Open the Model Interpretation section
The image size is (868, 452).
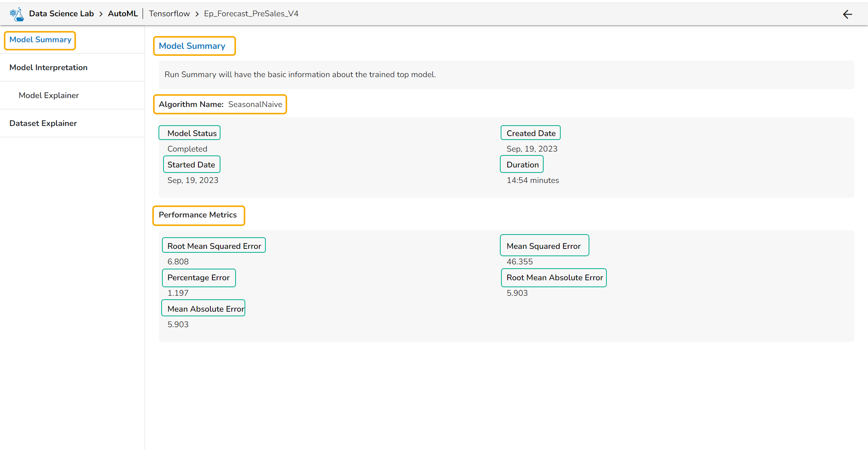(x=48, y=67)
